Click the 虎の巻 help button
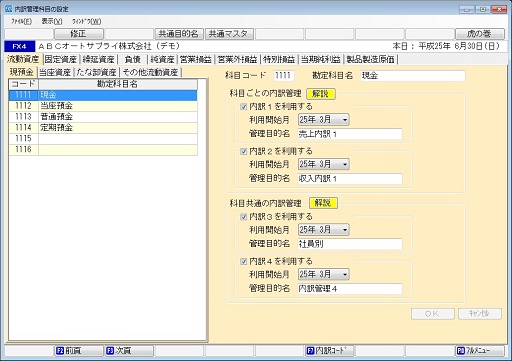 (479, 34)
